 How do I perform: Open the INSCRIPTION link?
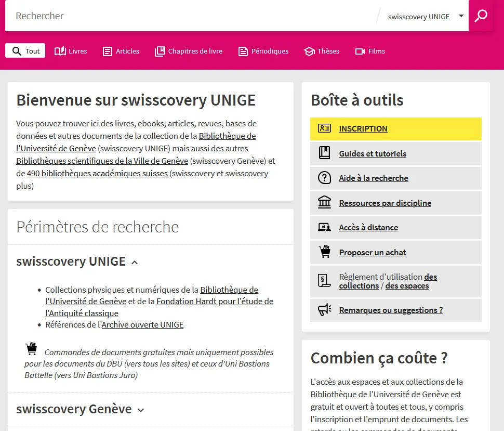pos(363,128)
